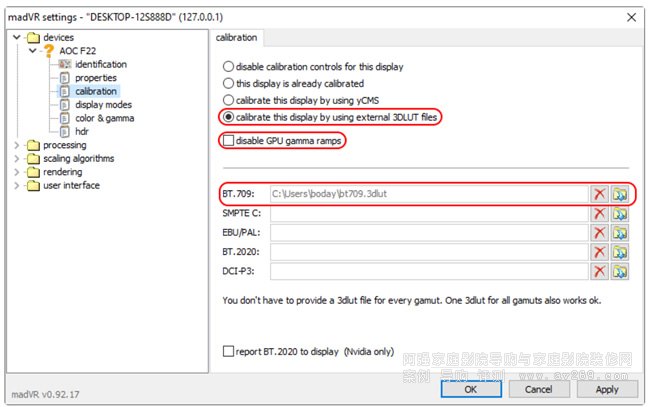Clear the DCI-P3 3dlut entry
Screen dimensions: 650x407
[600, 271]
